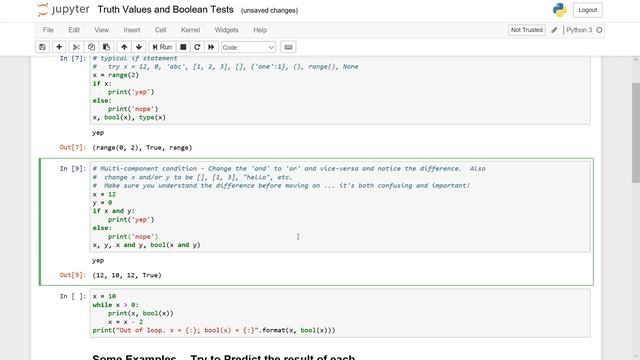This screenshot has height=360, width=640.
Task: Click the 'if x and y:' line
Action: click(x=113, y=211)
